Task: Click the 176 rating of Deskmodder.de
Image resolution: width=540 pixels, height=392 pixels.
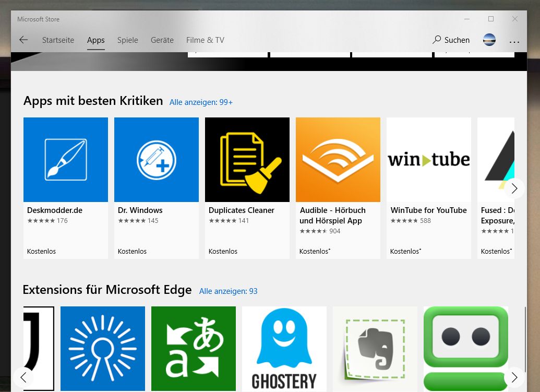Action: click(47, 221)
